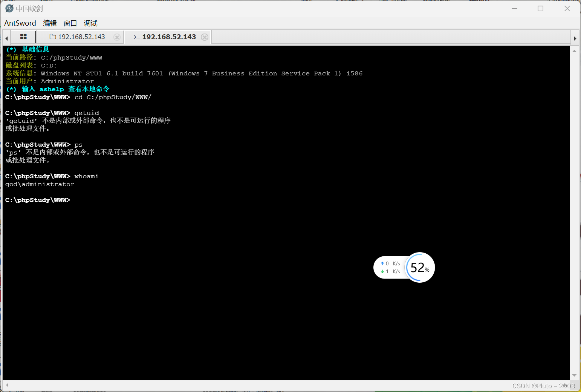Click the 'god\administrator' output line
The width and height of the screenshot is (581, 392).
(x=40, y=184)
